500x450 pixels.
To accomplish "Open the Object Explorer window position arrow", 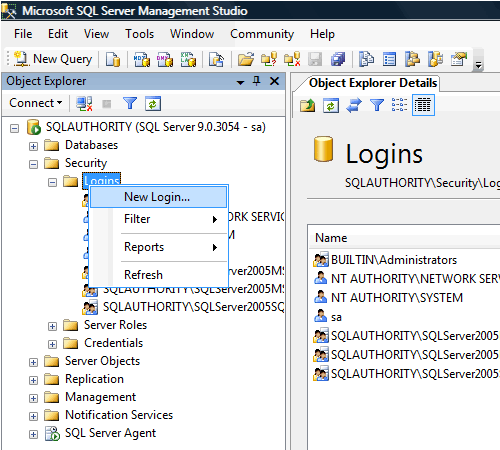I will tap(240, 82).
